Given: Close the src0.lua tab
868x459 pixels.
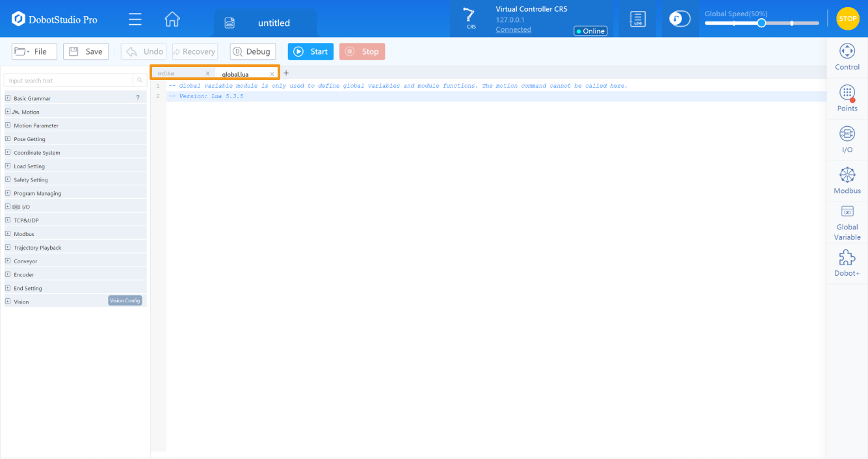Looking at the screenshot, I should tap(207, 73).
